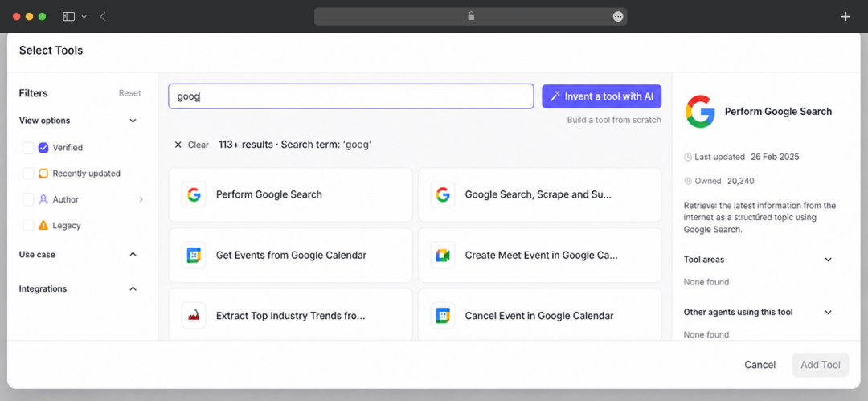Image resolution: width=868 pixels, height=401 pixels.
Task: Select Cancel Event in Google Calendar card
Action: tap(540, 314)
